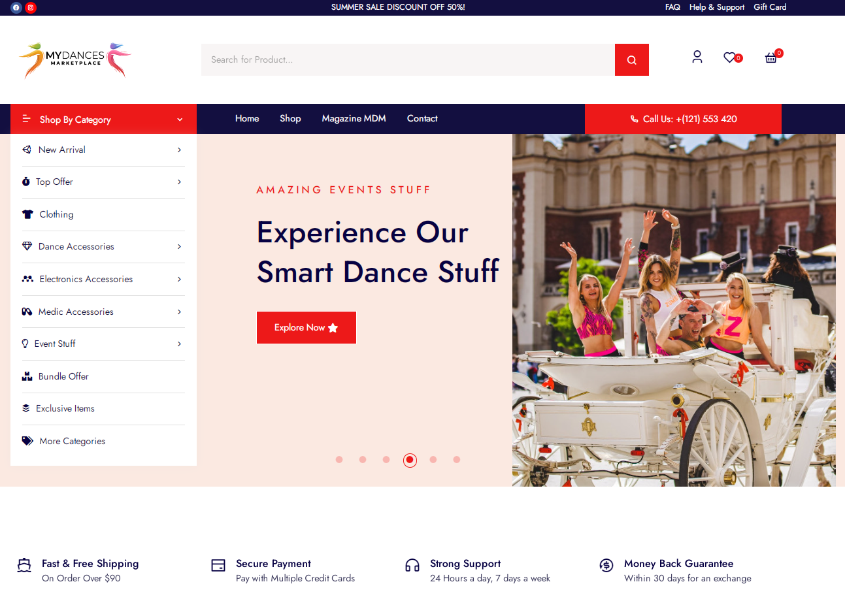Viewport: 845px width, 616px height.
Task: Select the active fourth slider dot
Action: 410,460
